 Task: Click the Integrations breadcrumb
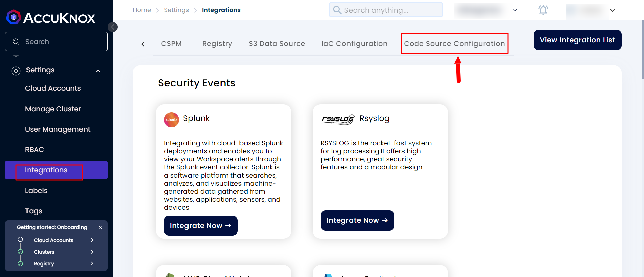click(221, 10)
